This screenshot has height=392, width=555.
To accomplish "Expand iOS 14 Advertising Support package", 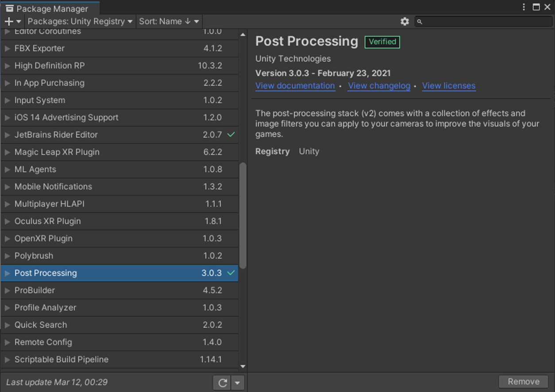I will pos(7,117).
